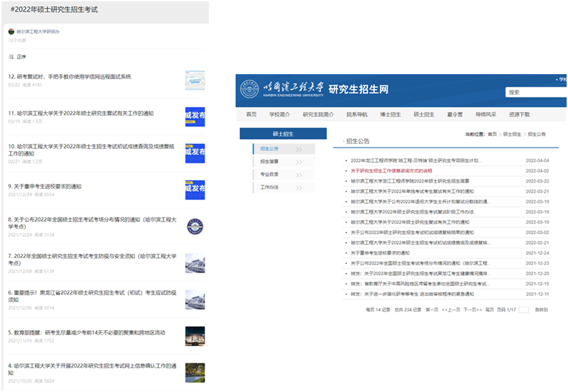Open notice 初试成绩复核结果的通知
The image size is (568, 392).
click(412, 232)
